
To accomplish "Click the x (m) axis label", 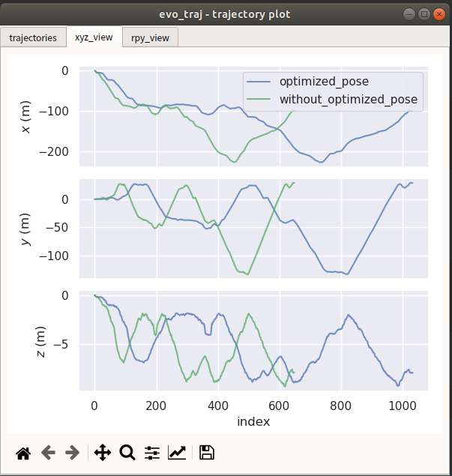I will pyautogui.click(x=27, y=117).
